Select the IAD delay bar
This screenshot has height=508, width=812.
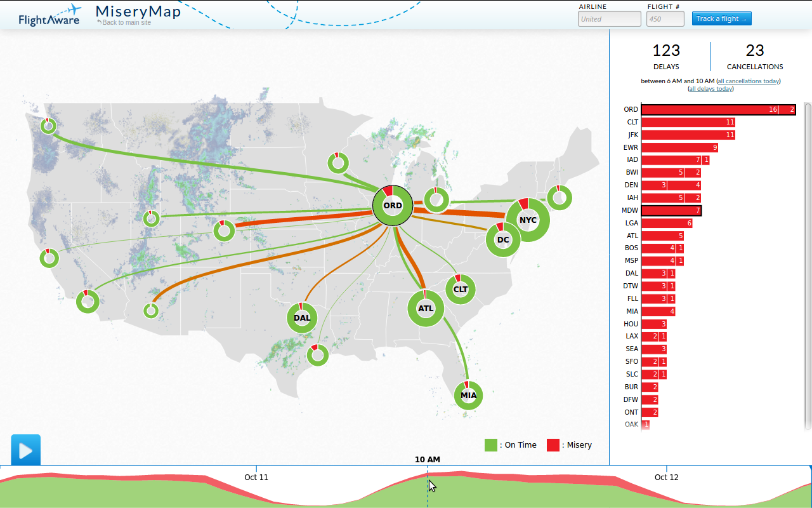pyautogui.click(x=675, y=160)
